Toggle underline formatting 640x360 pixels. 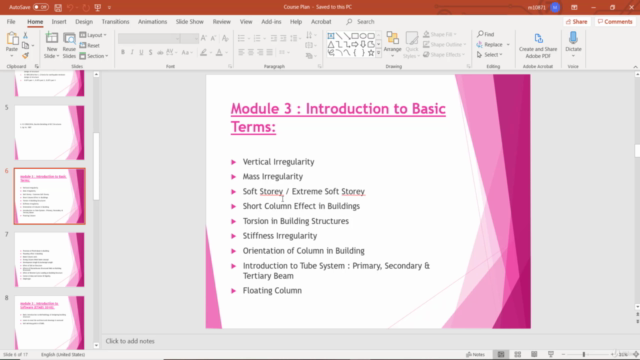pyautogui.click(x=141, y=52)
